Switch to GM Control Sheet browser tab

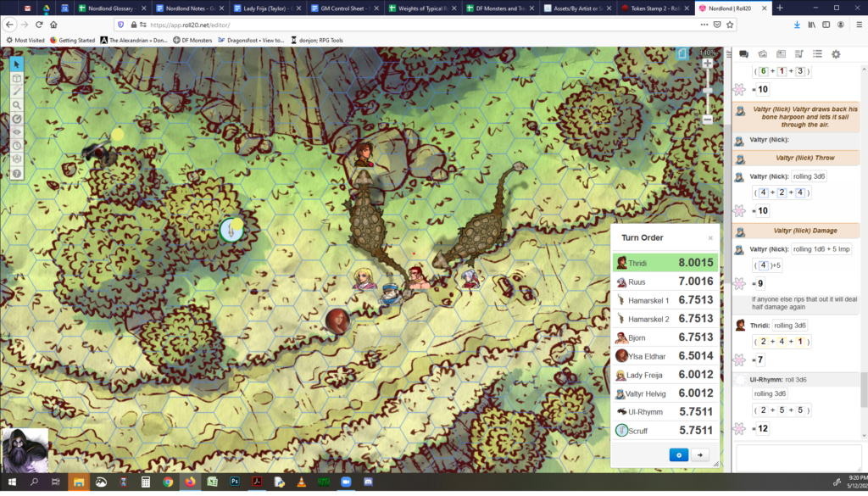pyautogui.click(x=345, y=8)
